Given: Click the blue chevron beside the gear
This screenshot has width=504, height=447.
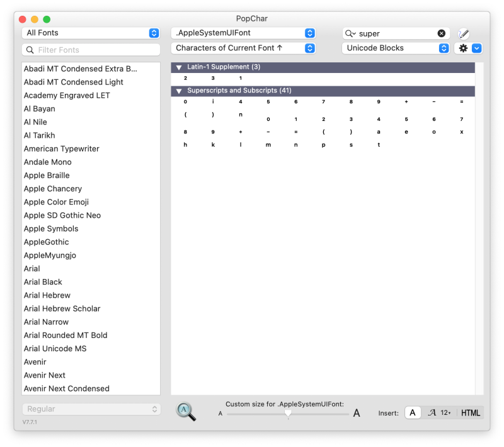Looking at the screenshot, I should tap(477, 48).
